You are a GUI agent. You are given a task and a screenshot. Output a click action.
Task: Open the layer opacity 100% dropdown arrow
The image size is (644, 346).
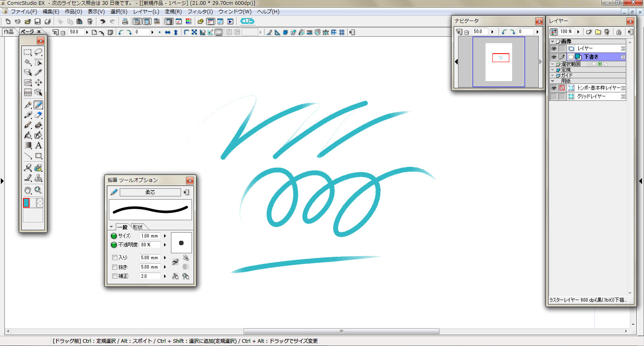coord(578,32)
